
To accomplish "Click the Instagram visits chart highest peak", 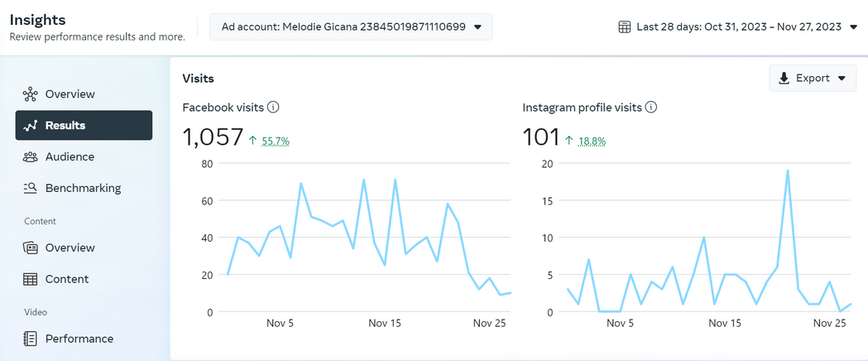I will click(x=787, y=171).
